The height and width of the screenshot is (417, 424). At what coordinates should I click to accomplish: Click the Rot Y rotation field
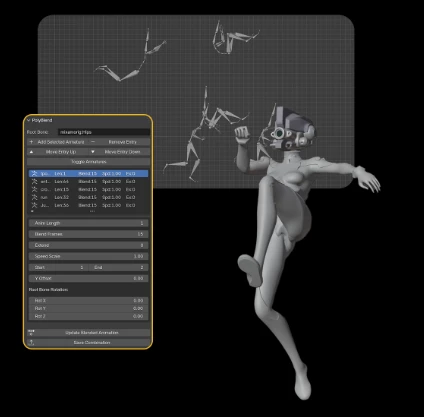coord(88,308)
